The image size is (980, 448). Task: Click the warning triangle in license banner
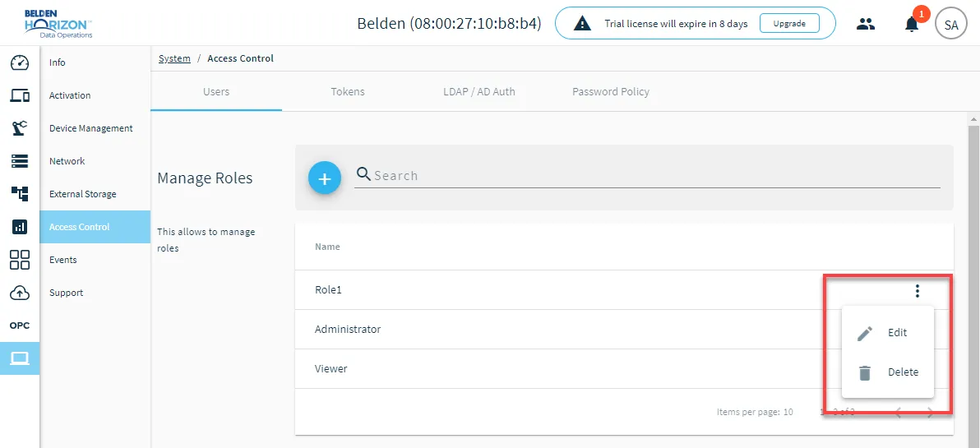[583, 24]
